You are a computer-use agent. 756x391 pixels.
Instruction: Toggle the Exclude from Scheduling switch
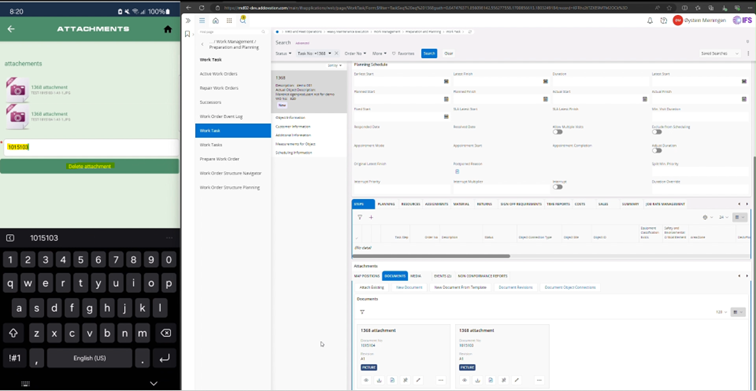point(657,132)
